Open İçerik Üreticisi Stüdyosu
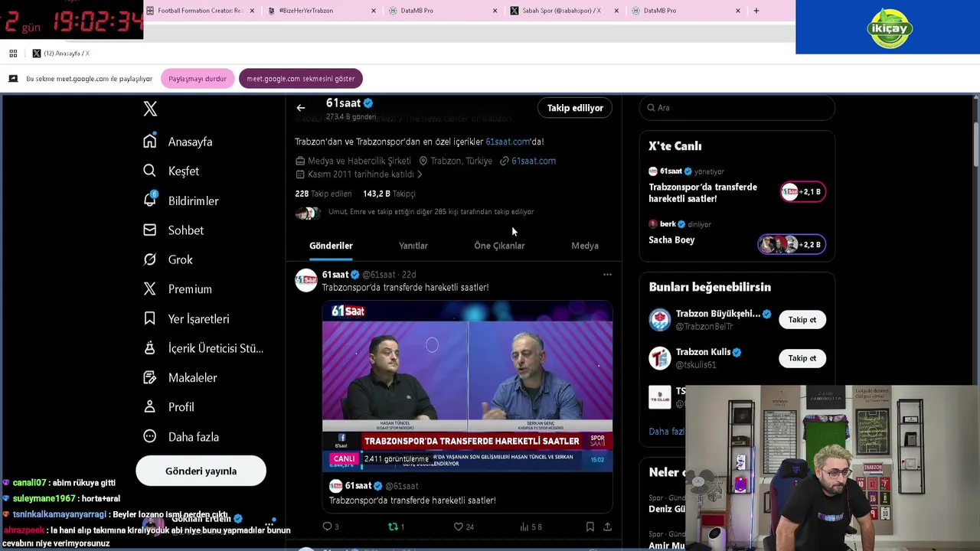Image resolution: width=980 pixels, height=551 pixels. 203,348
